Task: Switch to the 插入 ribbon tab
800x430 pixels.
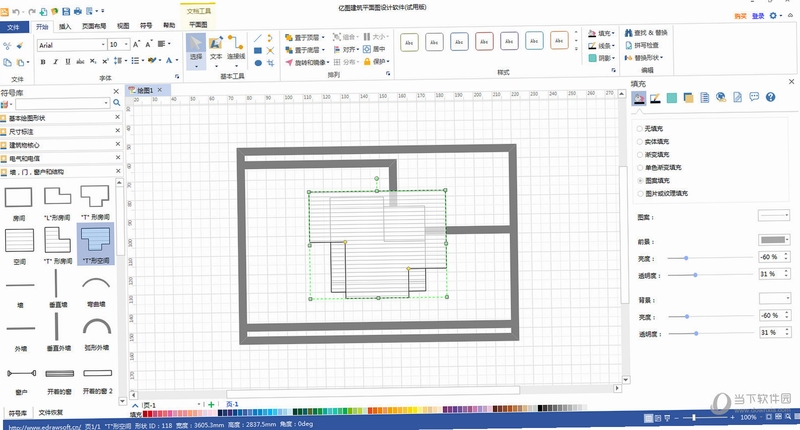Action: click(65, 26)
